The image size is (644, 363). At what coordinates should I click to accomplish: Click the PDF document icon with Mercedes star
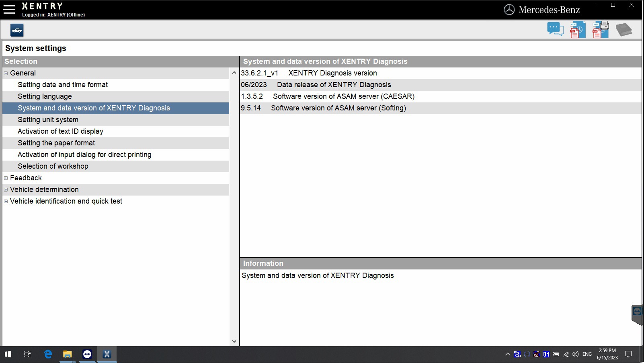[x=578, y=30]
